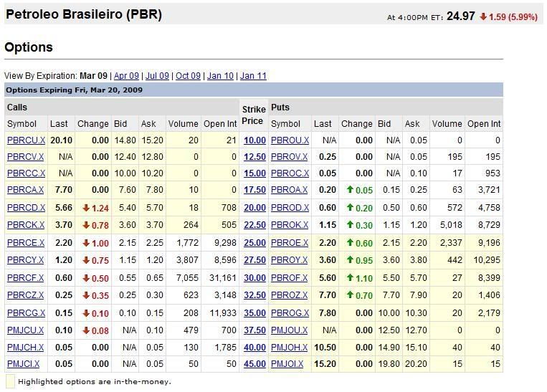Open call symbol PMJCI.X
The image size is (547, 392).
point(24,364)
